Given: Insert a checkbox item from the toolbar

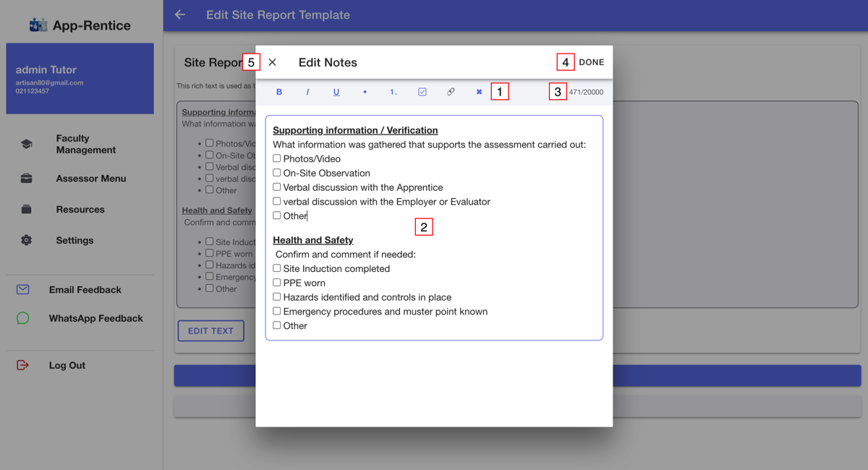Looking at the screenshot, I should 422,92.
